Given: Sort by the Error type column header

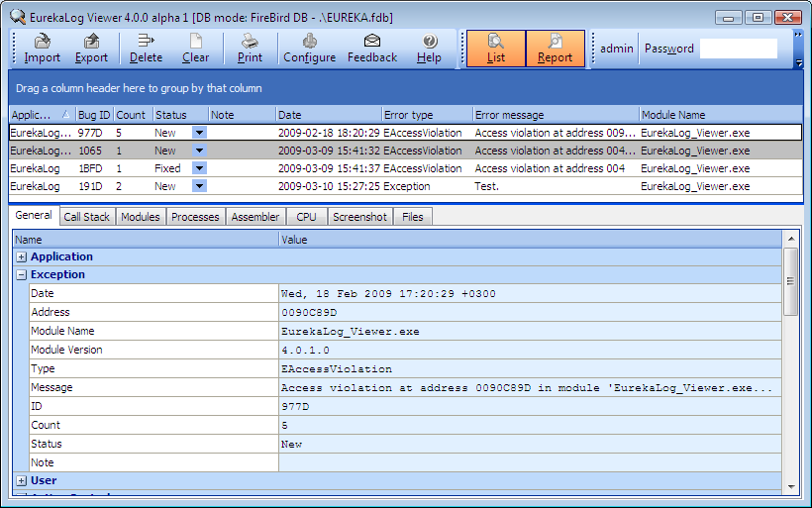Looking at the screenshot, I should [427, 115].
